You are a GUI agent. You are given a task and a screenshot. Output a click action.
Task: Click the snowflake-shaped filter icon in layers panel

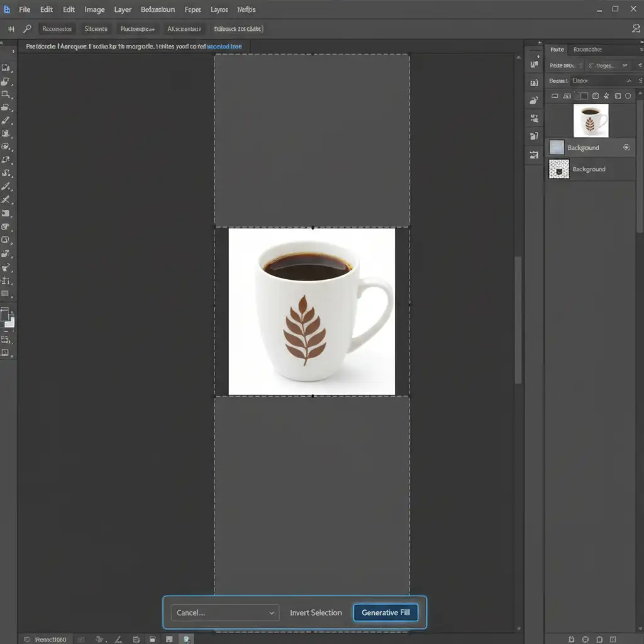(x=606, y=96)
